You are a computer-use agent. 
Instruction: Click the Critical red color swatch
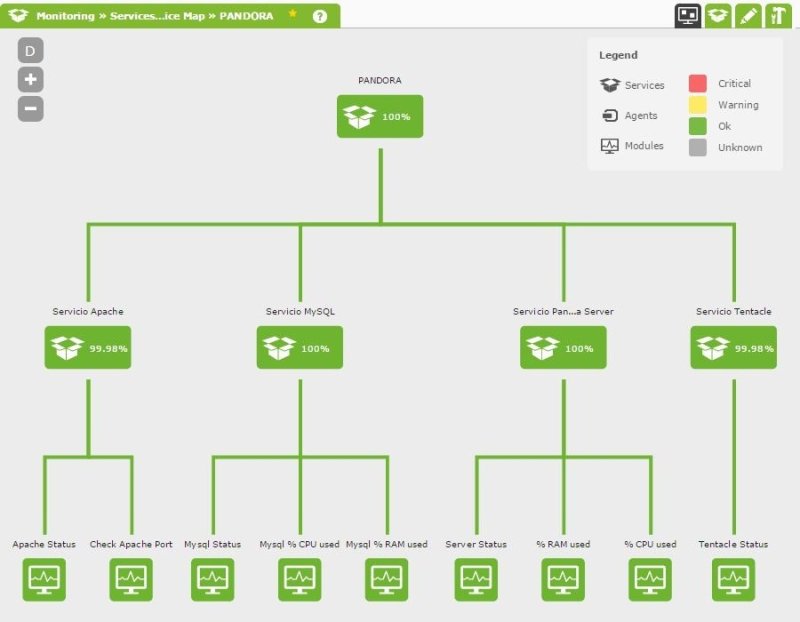point(697,83)
